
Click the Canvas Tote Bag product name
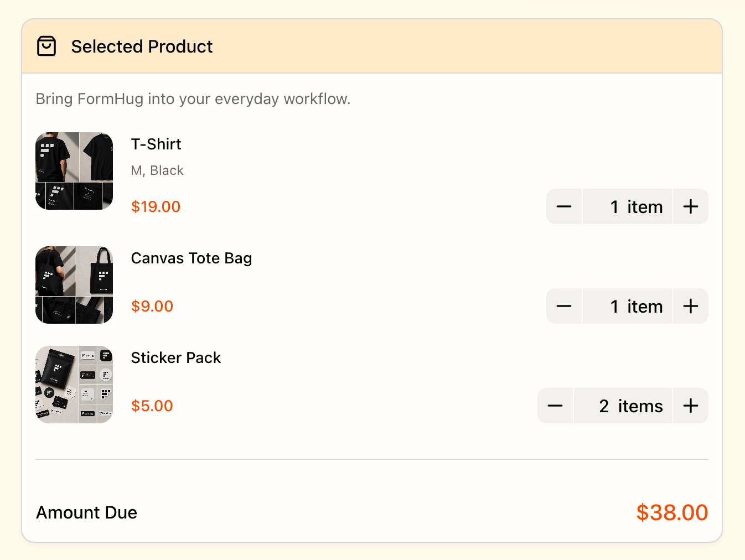(192, 258)
